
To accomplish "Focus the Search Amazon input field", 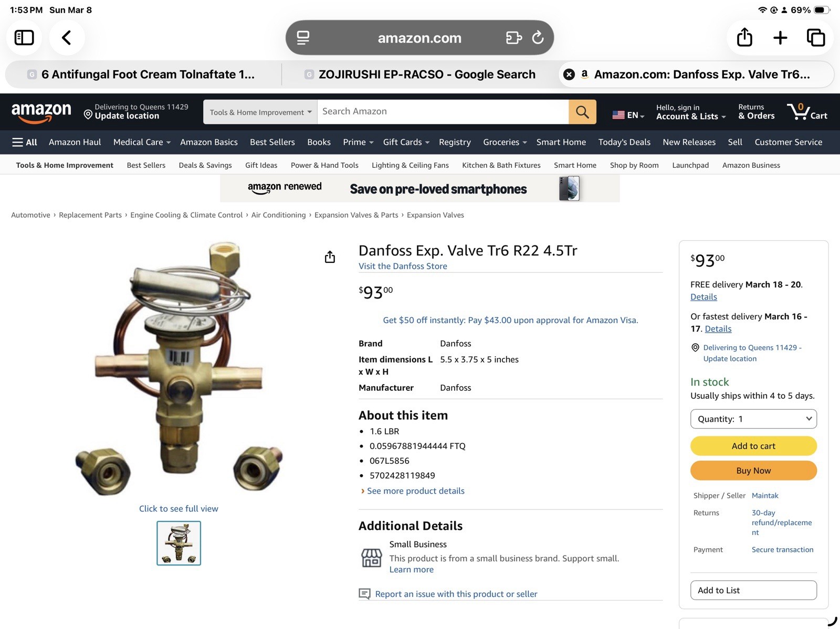I will click(x=443, y=112).
